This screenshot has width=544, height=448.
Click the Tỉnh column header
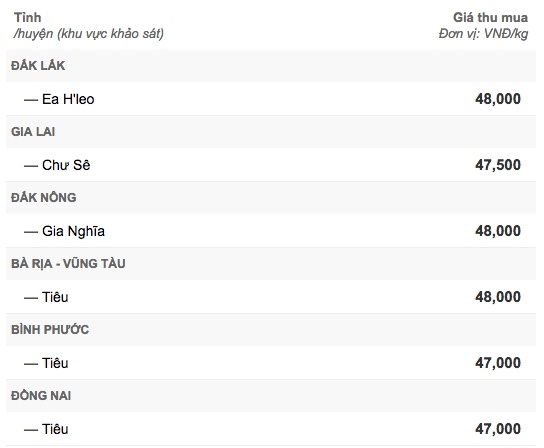27,17
